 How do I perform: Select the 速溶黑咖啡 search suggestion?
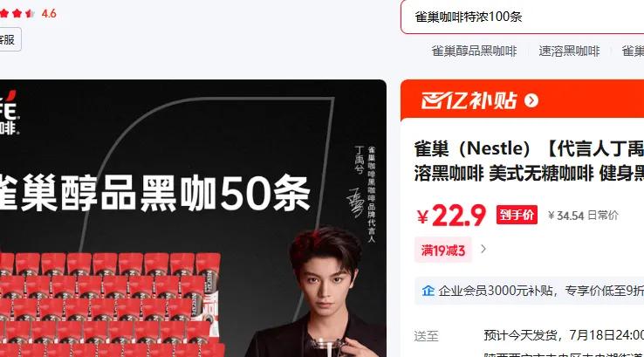[569, 51]
